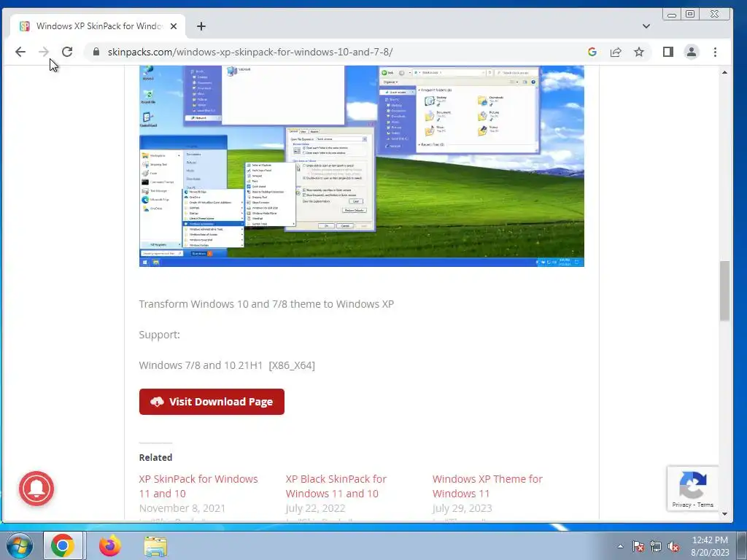
Task: Click the page scroll up arrow
Action: [x=724, y=72]
